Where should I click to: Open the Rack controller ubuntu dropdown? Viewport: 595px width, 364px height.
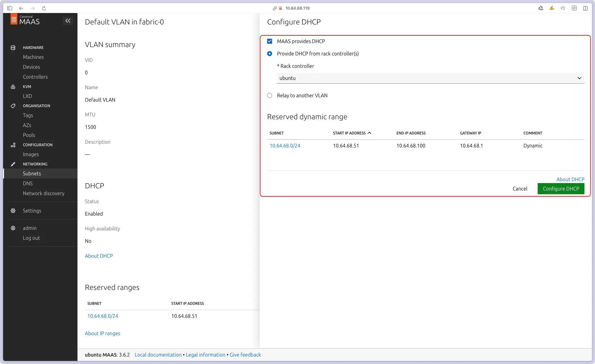[430, 78]
